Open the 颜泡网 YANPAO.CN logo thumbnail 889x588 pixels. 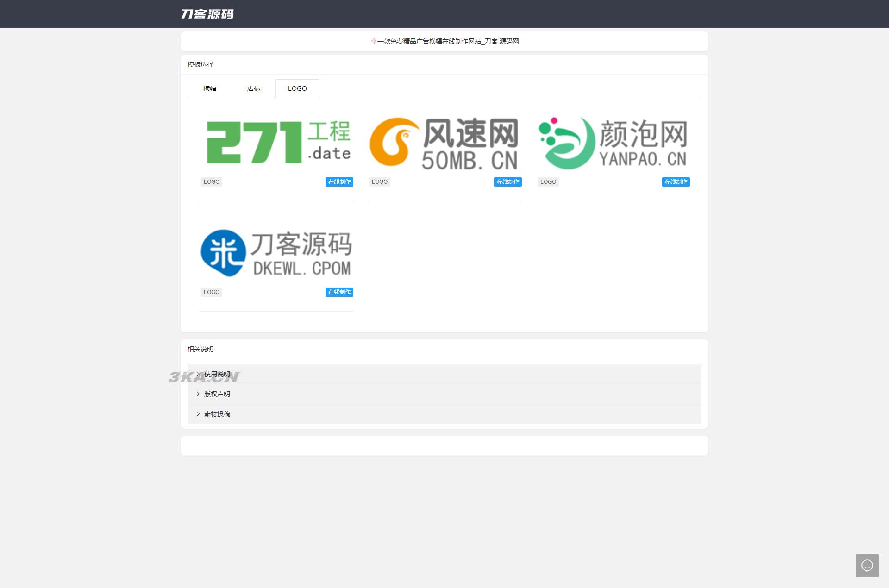click(613, 142)
